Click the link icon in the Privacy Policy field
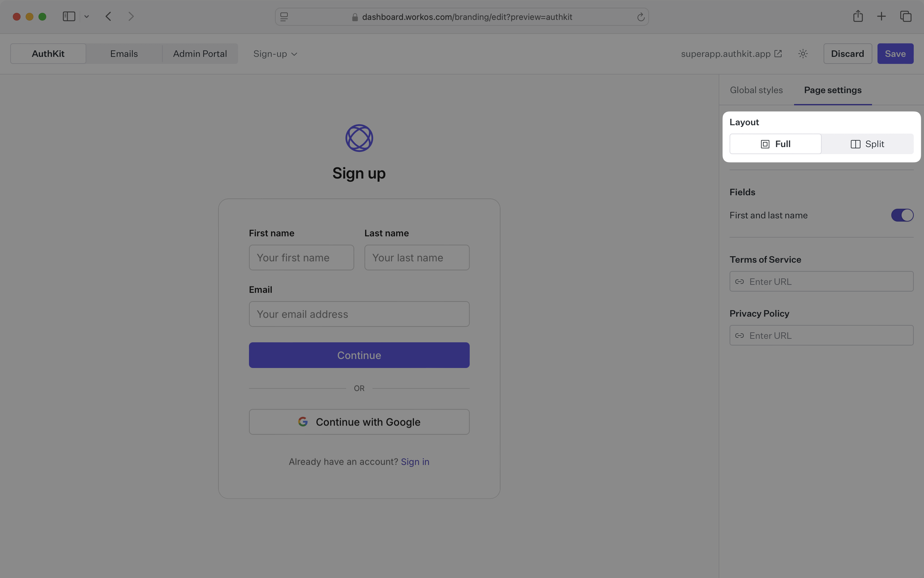The width and height of the screenshot is (924, 578). [x=739, y=335]
